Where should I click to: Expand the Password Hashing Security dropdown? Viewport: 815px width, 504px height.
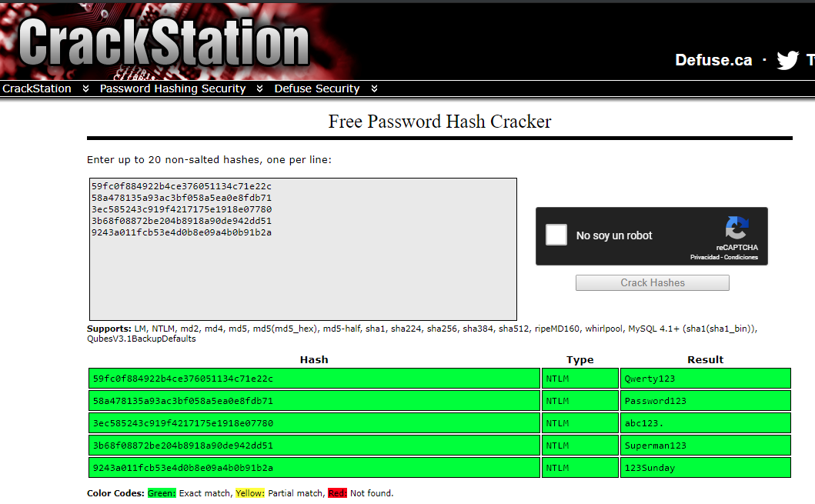pyautogui.click(x=259, y=88)
